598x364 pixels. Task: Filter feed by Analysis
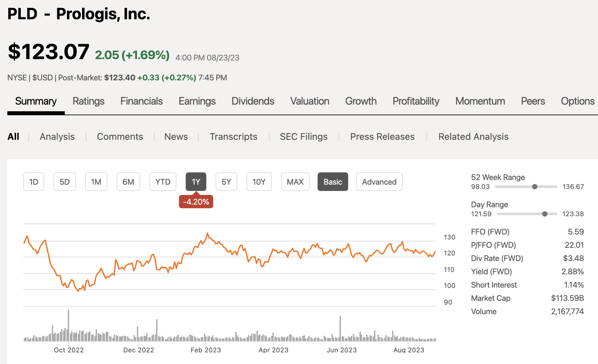(57, 136)
